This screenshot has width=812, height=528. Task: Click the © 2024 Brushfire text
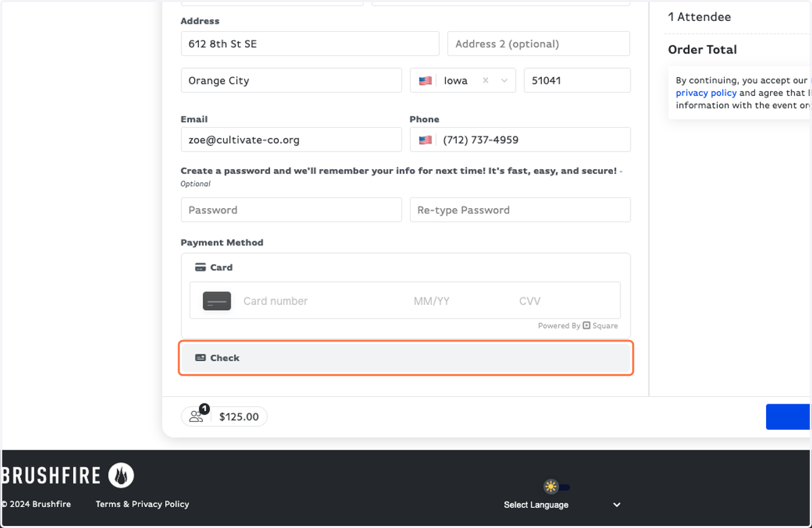[x=36, y=504]
